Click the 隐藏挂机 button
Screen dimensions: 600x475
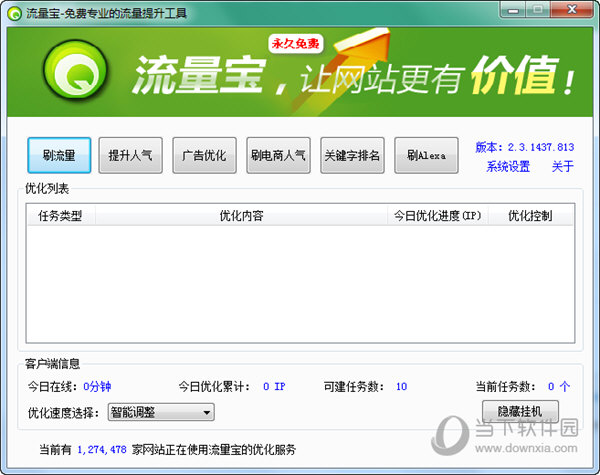click(x=520, y=411)
